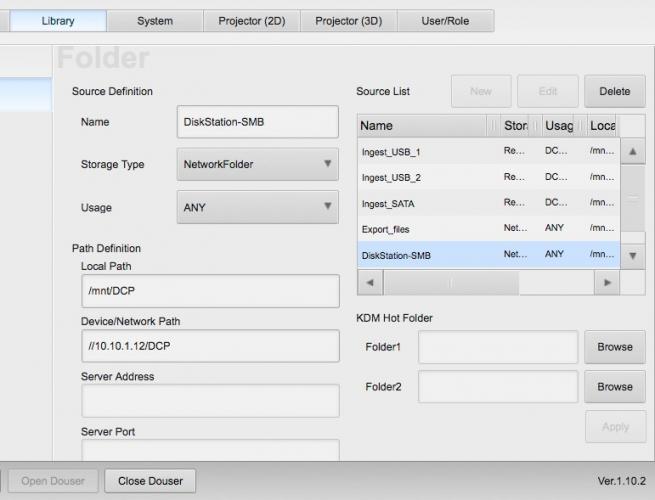
Task: Select the User/Role tab
Action: pyautogui.click(x=445, y=21)
